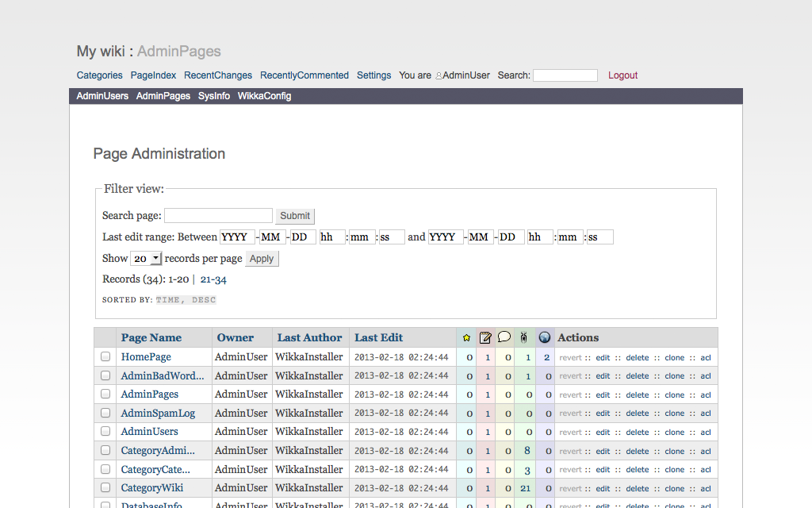
Task: Click the notepad revisions column icon
Action: 485,337
